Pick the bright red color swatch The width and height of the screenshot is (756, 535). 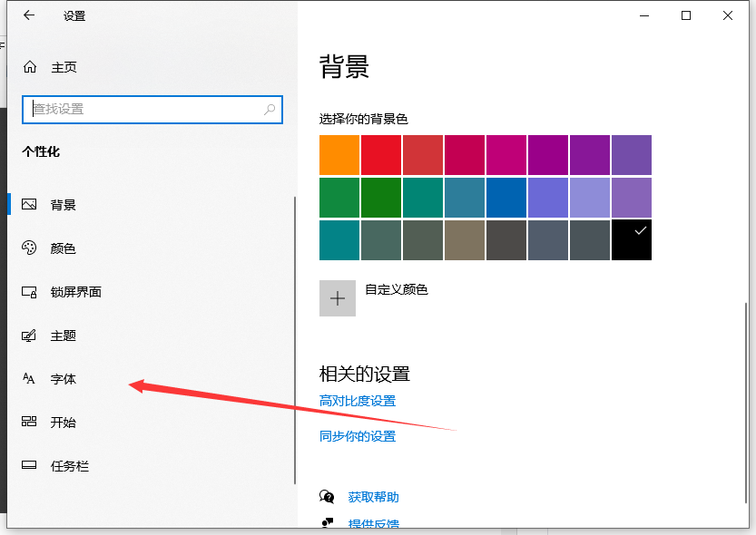pos(381,155)
